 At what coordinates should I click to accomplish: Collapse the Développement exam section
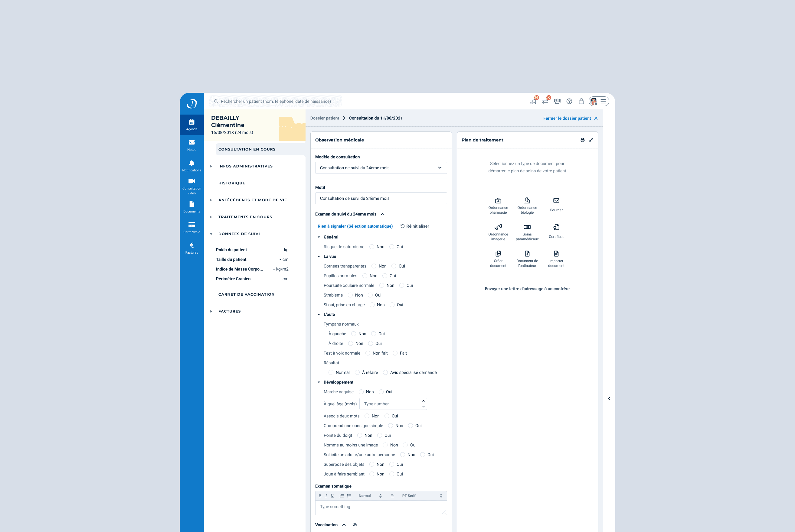pyautogui.click(x=319, y=382)
